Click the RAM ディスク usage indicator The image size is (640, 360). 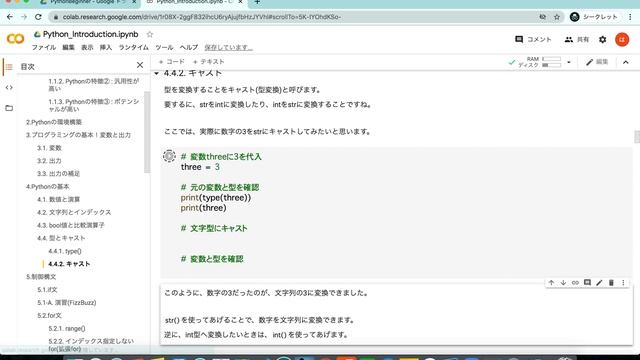[540, 62]
